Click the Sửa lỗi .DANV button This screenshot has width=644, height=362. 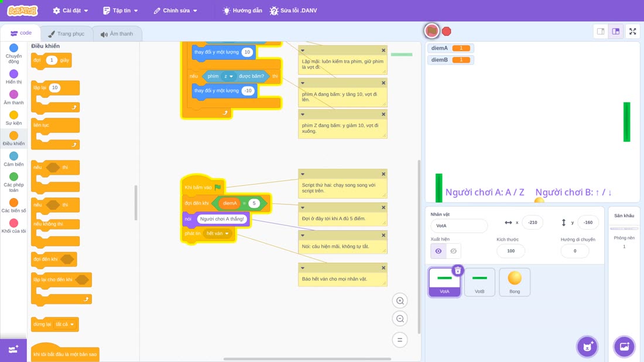[293, 11]
